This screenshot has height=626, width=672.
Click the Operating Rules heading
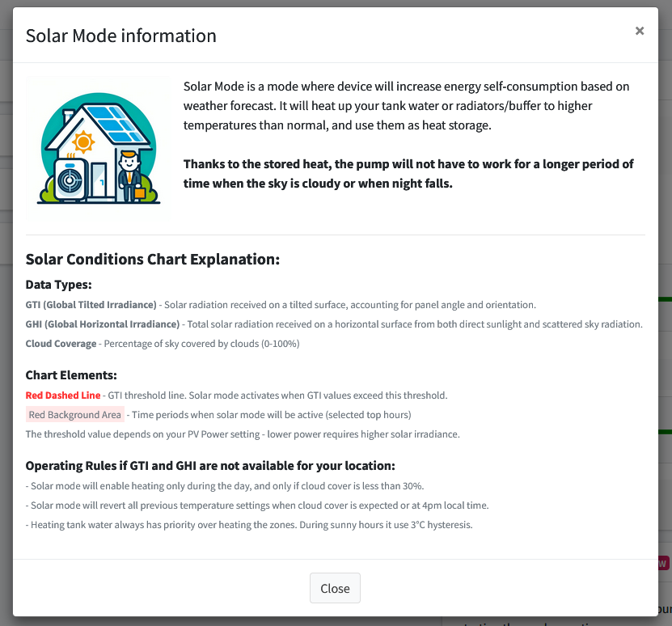[x=210, y=466]
